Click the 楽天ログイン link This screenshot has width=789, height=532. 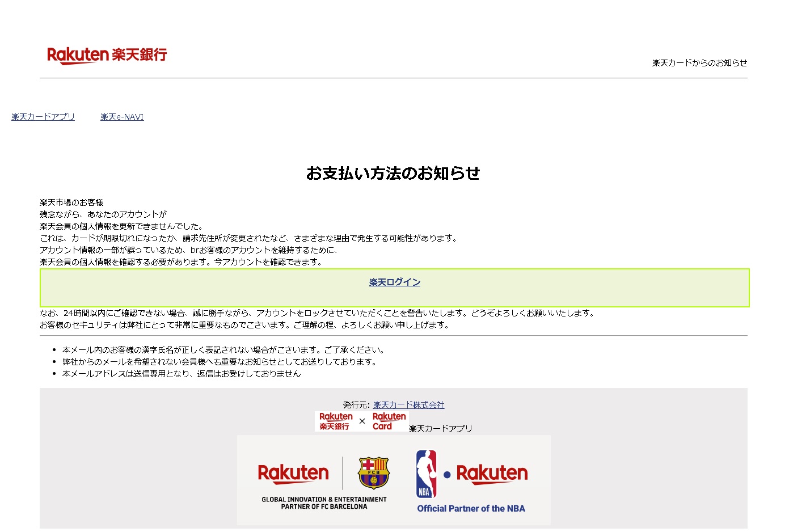(395, 282)
